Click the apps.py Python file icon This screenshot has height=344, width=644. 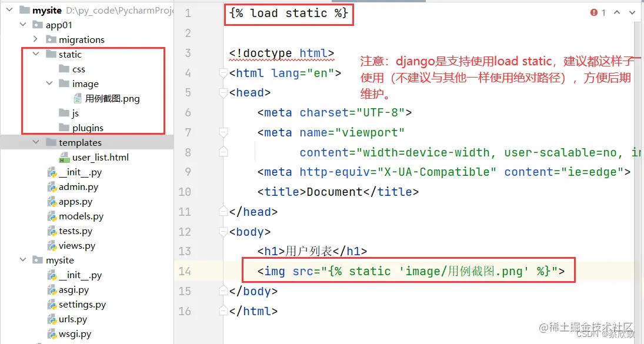pyautogui.click(x=52, y=202)
